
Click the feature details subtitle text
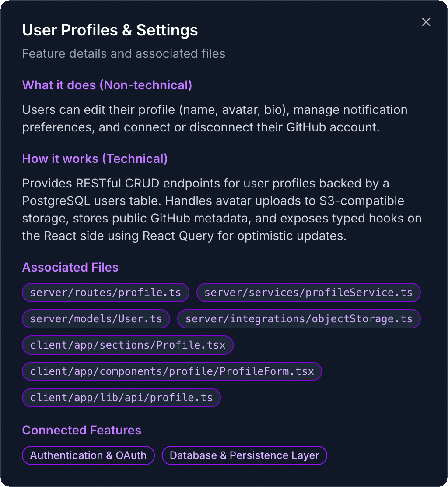pyautogui.click(x=123, y=53)
